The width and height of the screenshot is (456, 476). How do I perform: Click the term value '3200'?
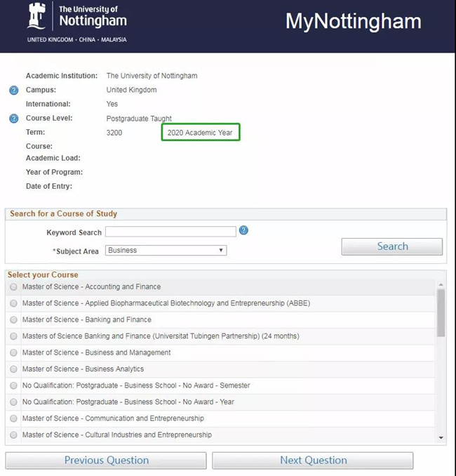114,133
